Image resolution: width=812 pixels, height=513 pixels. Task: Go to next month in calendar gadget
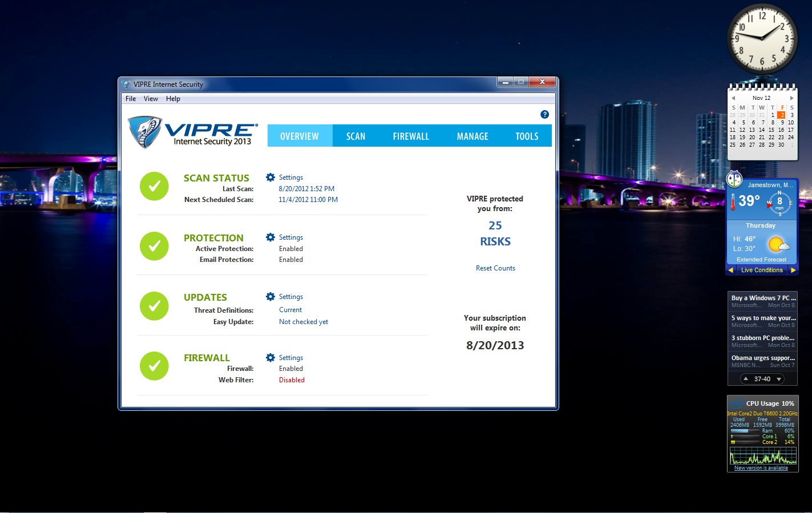tap(791, 98)
